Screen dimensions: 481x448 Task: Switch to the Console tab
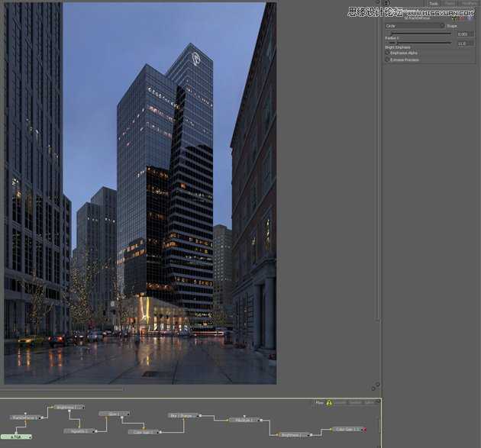click(x=340, y=403)
